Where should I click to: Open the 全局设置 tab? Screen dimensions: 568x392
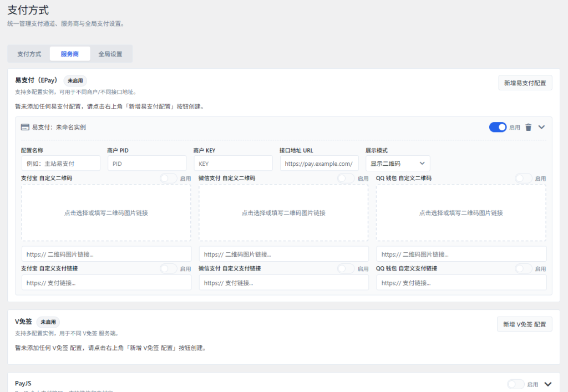(110, 54)
